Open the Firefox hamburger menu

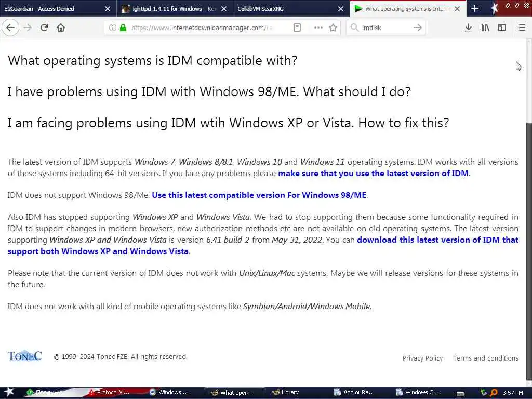[x=522, y=28]
